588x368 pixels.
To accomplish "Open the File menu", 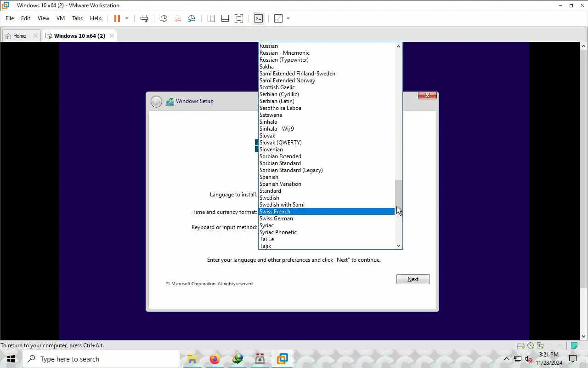I will (10, 18).
